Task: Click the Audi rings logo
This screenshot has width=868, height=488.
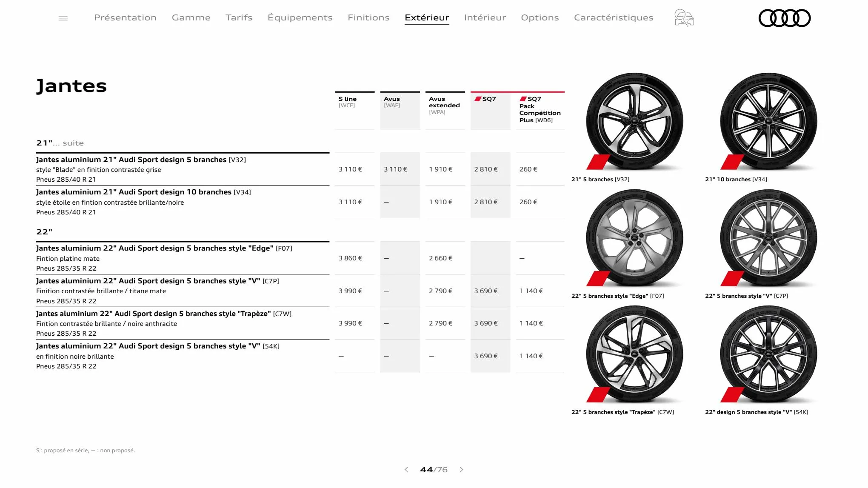Action: pyautogui.click(x=785, y=18)
